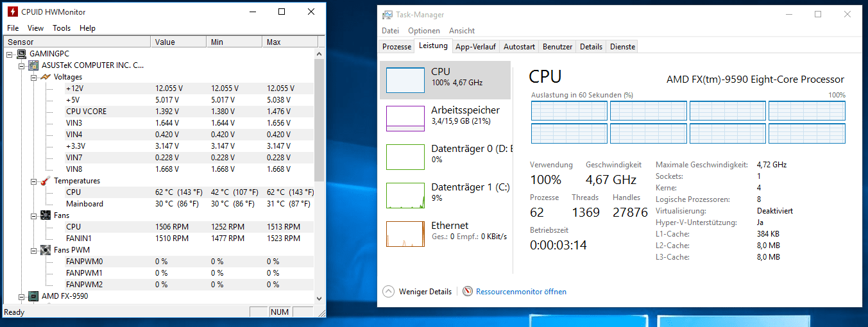The width and height of the screenshot is (868, 327).
Task: Open the Ressourcenmonitor öffnen link
Action: 521,292
